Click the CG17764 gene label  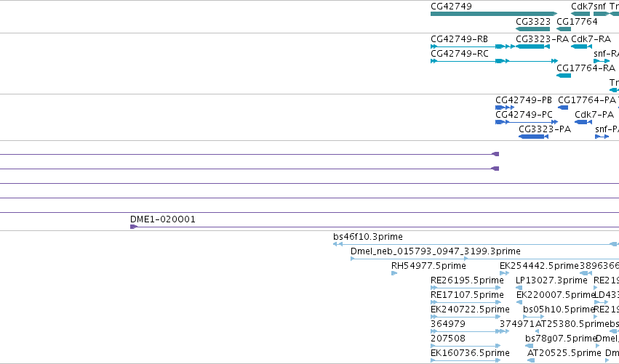click(x=577, y=22)
